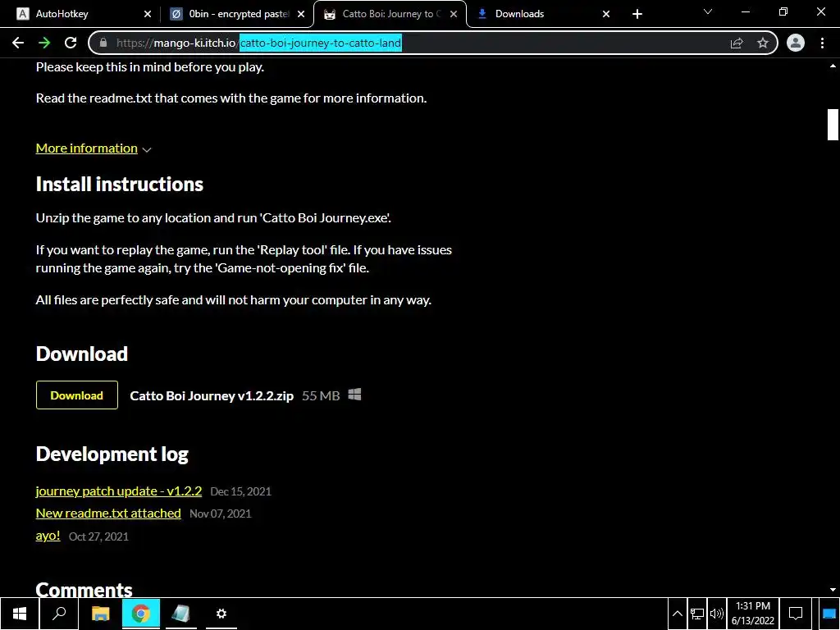Click the Development log heading
Viewport: 840px width, 630px height.
pos(112,454)
